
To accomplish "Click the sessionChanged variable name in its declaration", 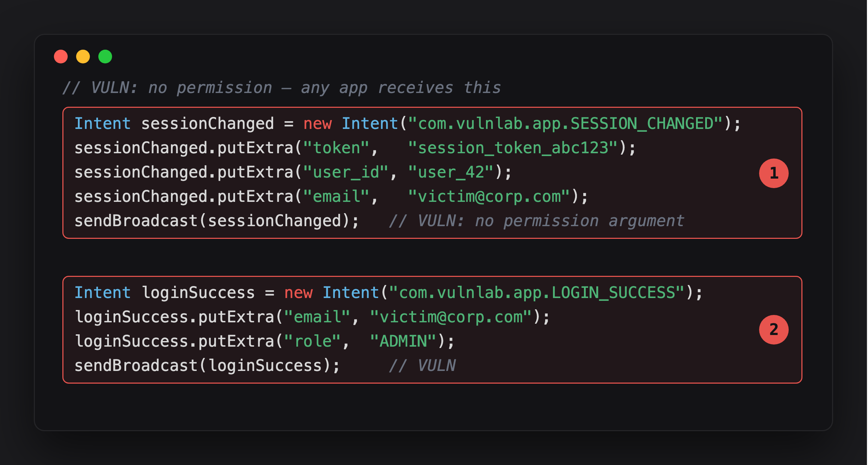I will click(x=207, y=124).
